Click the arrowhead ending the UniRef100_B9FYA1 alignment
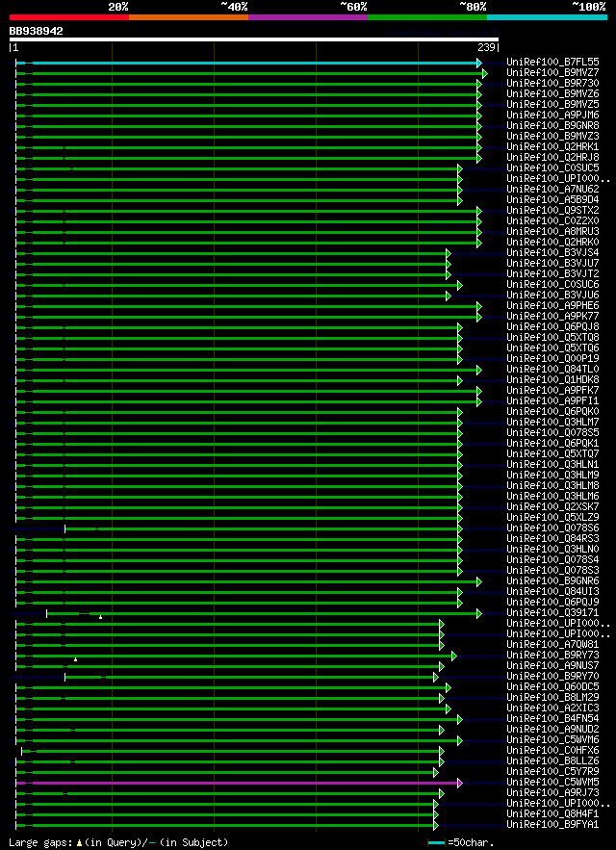The width and height of the screenshot is (616, 850). (436, 825)
